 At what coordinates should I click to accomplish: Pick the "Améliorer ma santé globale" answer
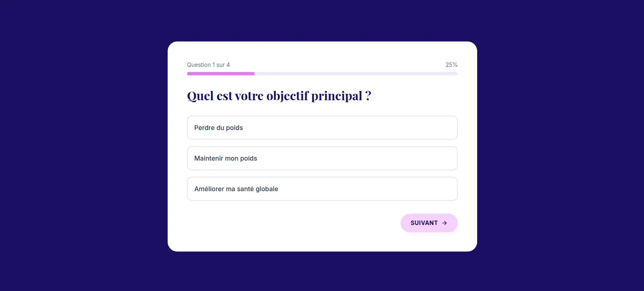[x=322, y=189]
